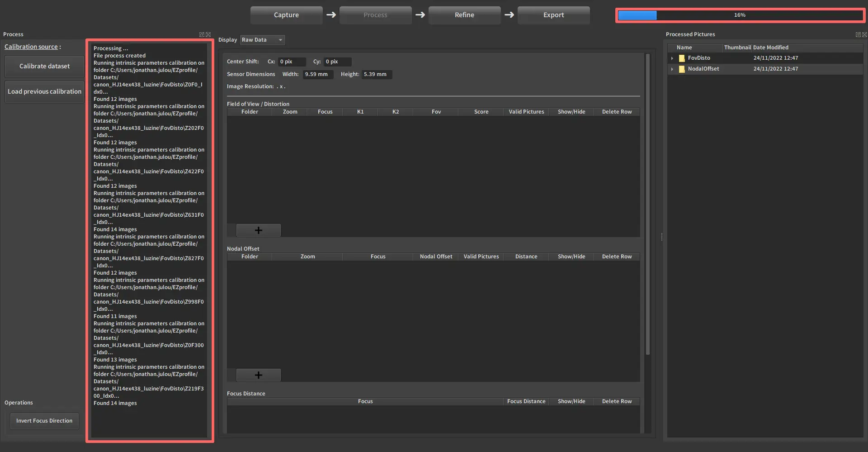Screen dimensions: 868x452
Task: Close the Process panel with its X icon
Action: tap(208, 35)
